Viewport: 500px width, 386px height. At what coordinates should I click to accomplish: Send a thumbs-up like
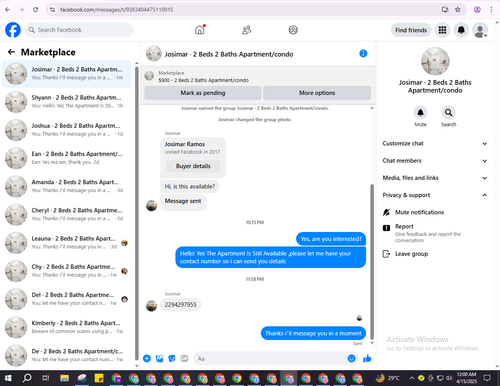367,358
